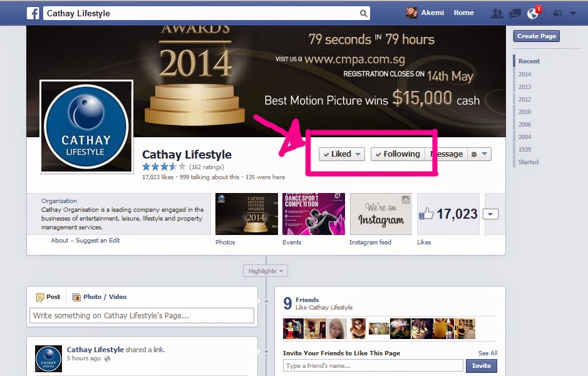This screenshot has width=588, height=376.
Task: Click Akemi's profile picture in top bar
Action: click(411, 13)
